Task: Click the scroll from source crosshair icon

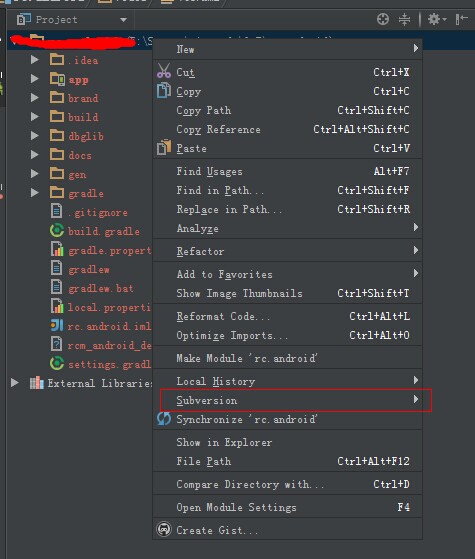Action: (383, 19)
